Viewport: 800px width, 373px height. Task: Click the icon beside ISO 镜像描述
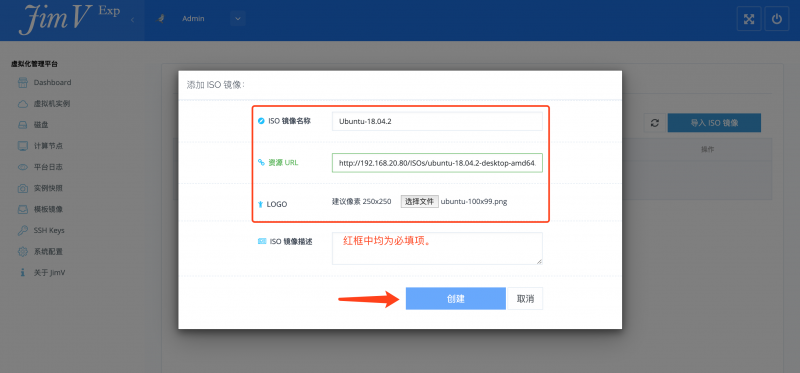click(x=262, y=241)
